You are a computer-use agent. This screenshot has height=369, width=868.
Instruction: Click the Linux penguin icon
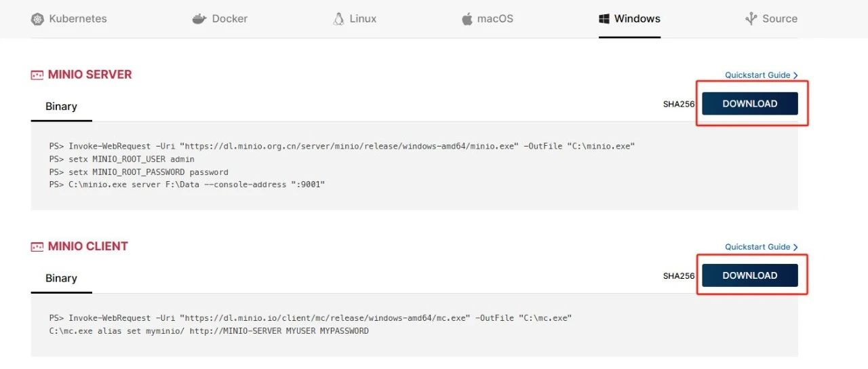(338, 19)
